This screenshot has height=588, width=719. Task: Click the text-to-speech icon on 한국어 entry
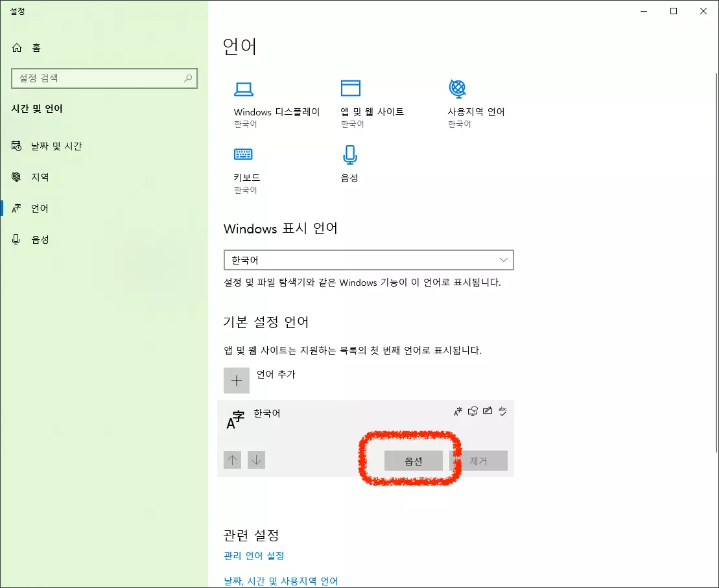pos(473,411)
